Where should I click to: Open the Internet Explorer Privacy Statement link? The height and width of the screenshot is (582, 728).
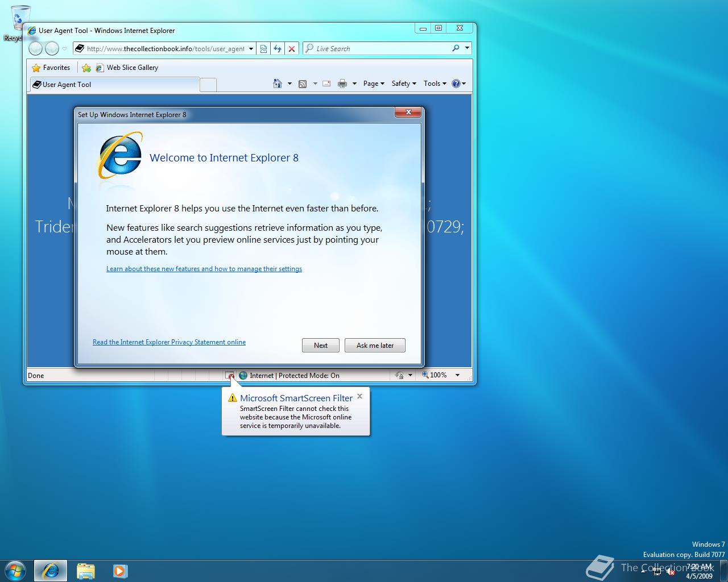[169, 342]
